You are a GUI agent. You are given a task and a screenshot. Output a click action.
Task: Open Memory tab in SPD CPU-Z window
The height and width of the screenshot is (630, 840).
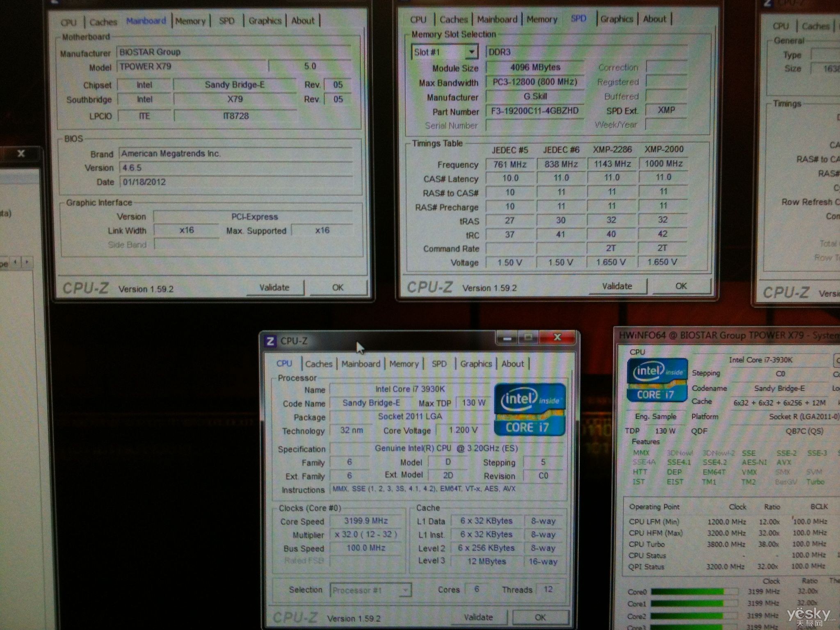click(542, 19)
